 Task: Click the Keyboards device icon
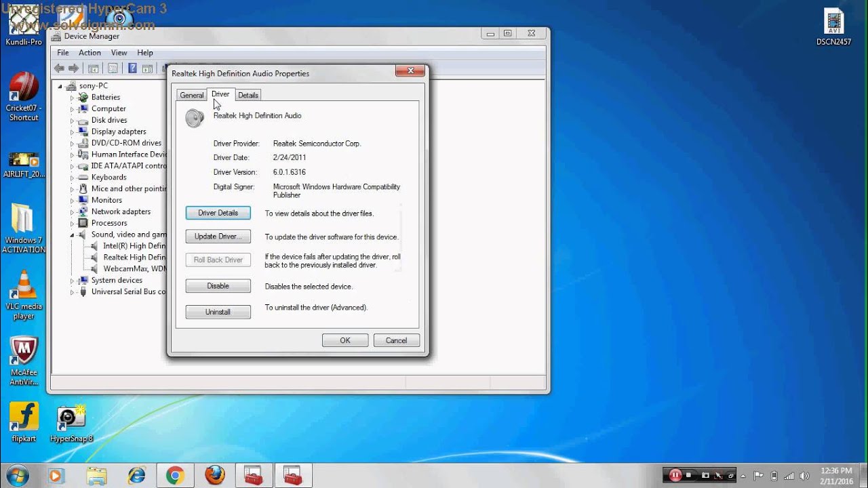click(83, 177)
